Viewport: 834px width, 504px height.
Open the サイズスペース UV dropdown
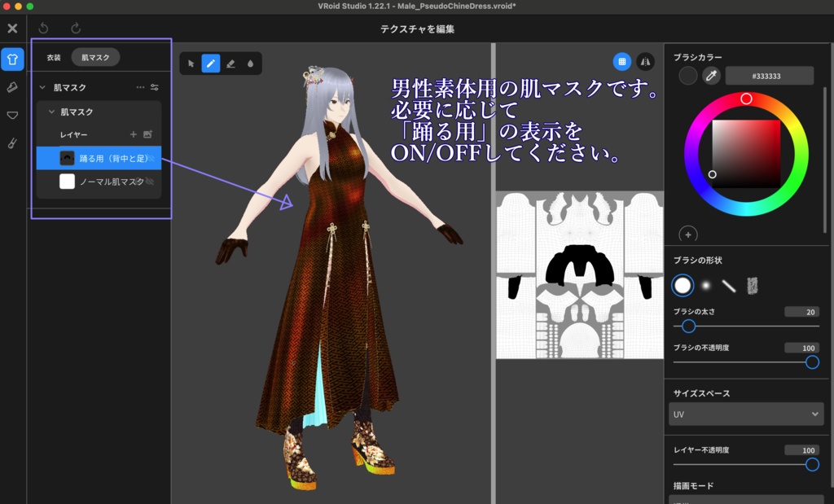745,414
